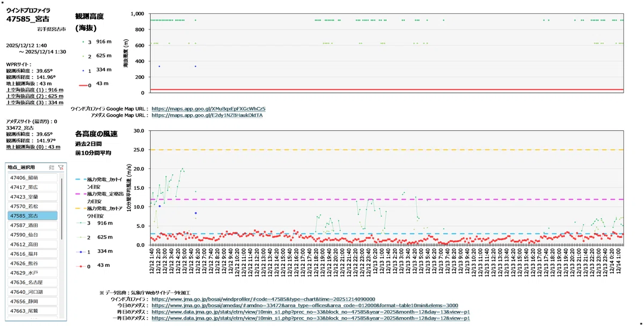This screenshot has height=328, width=644.
Task: Open the JMA windprofiler data source link
Action: (263, 299)
